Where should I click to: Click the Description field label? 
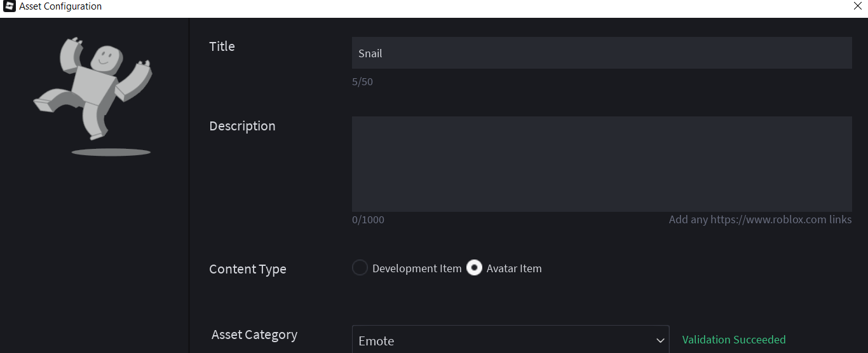click(242, 126)
